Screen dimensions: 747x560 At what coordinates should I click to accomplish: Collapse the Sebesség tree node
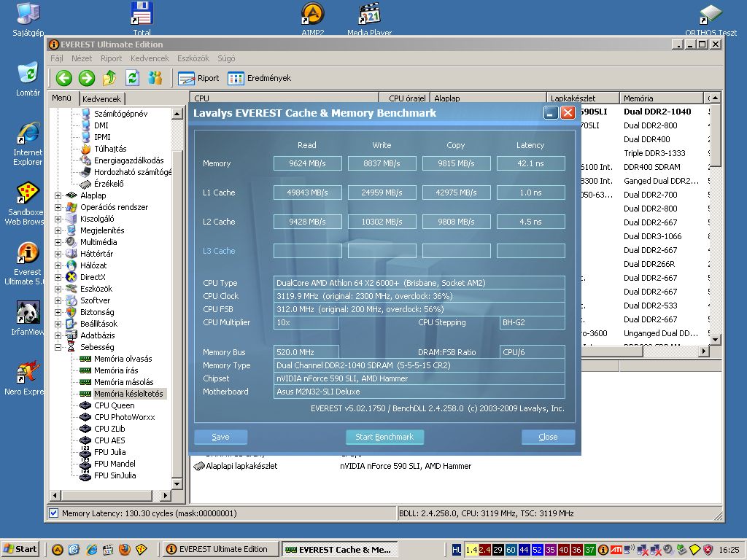[58, 347]
